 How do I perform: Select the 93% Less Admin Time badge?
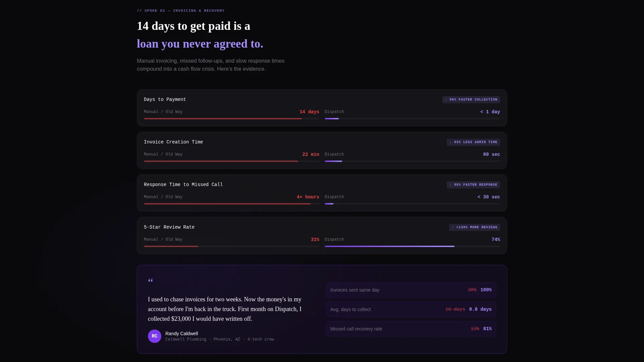tap(473, 142)
